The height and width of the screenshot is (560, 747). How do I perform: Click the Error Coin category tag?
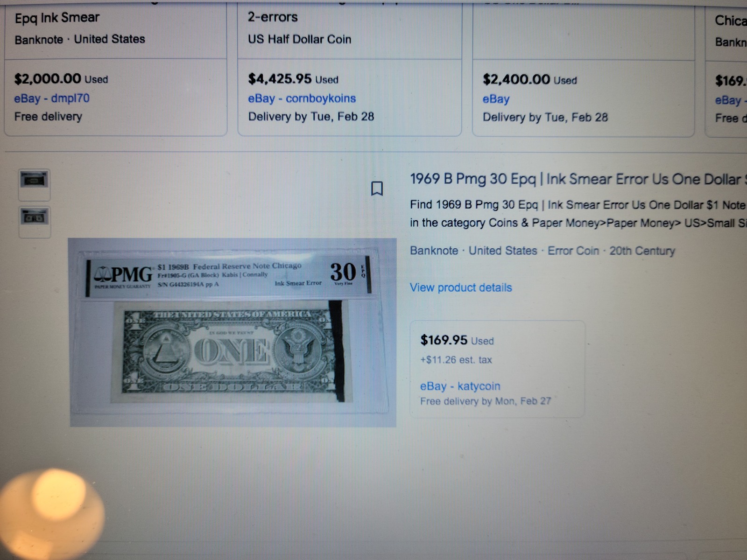click(x=573, y=251)
